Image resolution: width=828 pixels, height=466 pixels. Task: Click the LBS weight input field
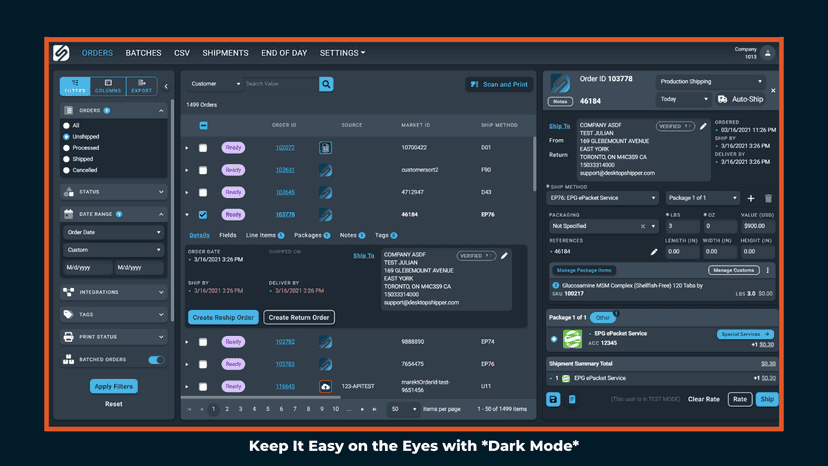coord(682,226)
